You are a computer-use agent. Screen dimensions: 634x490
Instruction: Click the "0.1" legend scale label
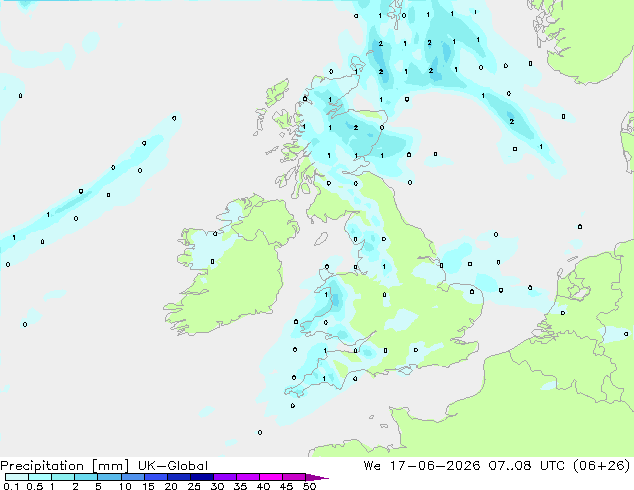[x=11, y=486]
